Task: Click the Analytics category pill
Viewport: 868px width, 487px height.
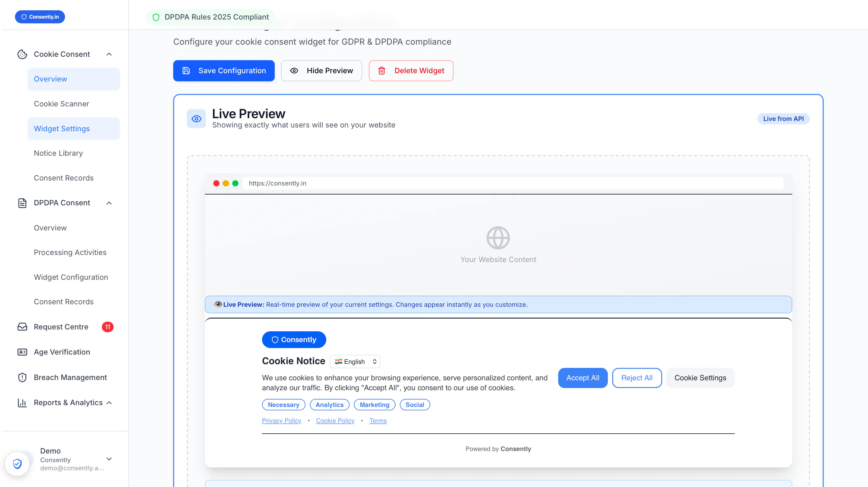Action: point(330,405)
